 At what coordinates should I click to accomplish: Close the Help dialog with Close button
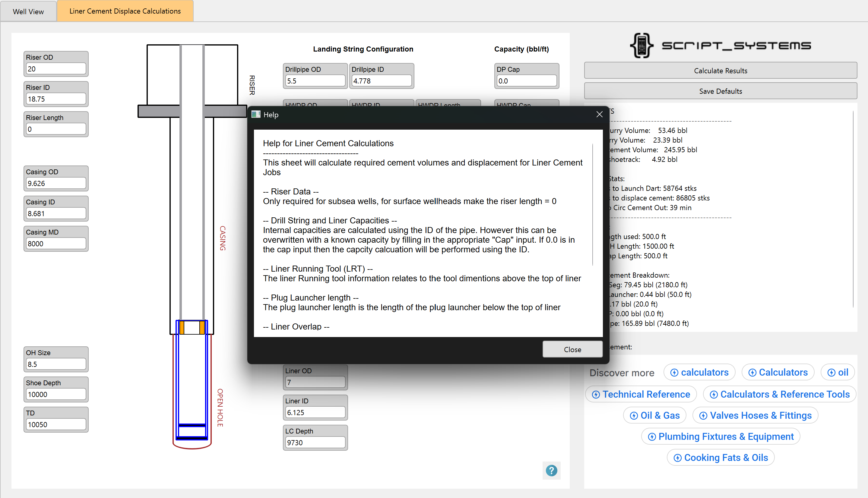pyautogui.click(x=572, y=349)
